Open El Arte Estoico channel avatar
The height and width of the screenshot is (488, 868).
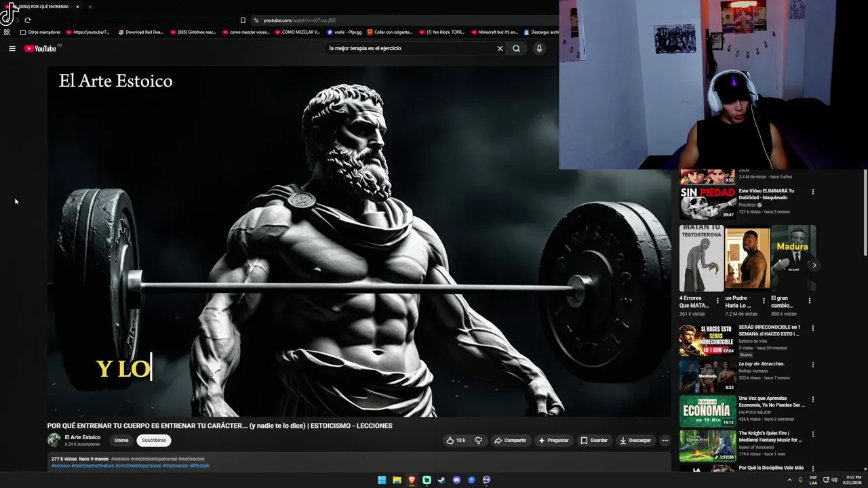pos(54,441)
